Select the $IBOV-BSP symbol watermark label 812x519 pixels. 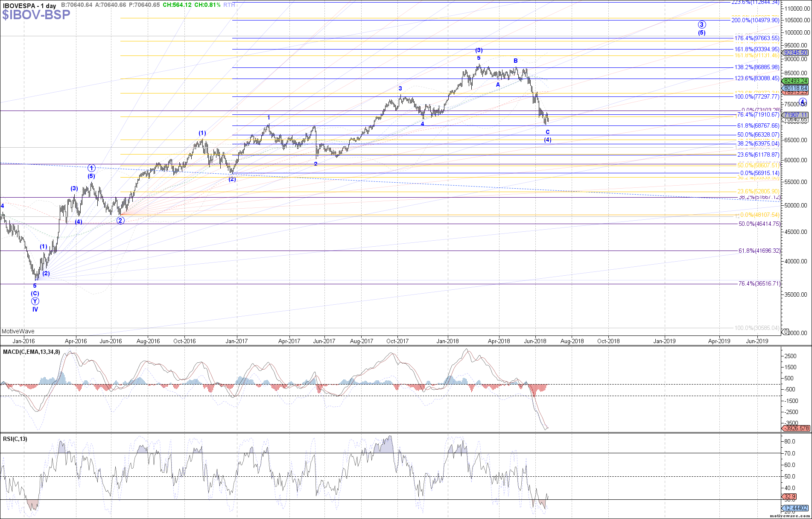(36, 15)
